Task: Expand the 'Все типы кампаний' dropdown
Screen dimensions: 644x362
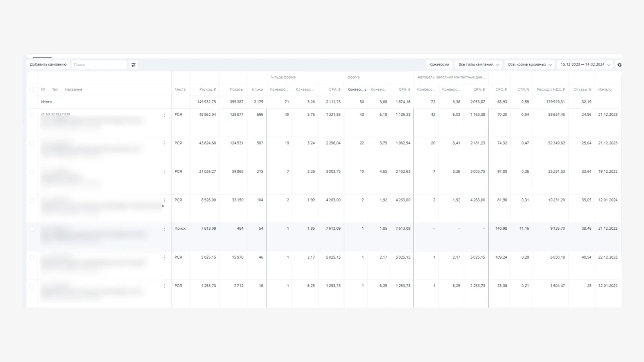Action: point(479,65)
